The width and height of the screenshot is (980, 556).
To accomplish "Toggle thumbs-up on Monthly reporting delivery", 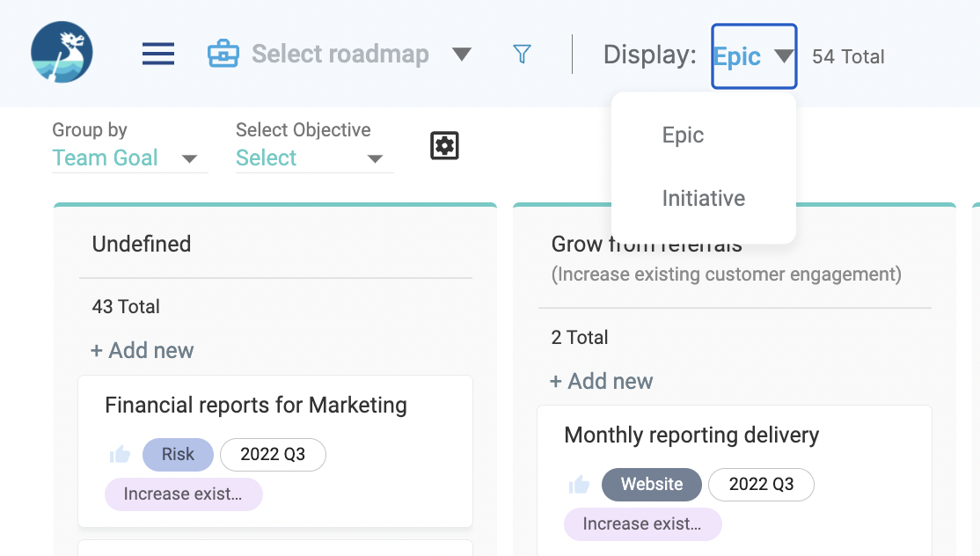I will tap(580, 484).
